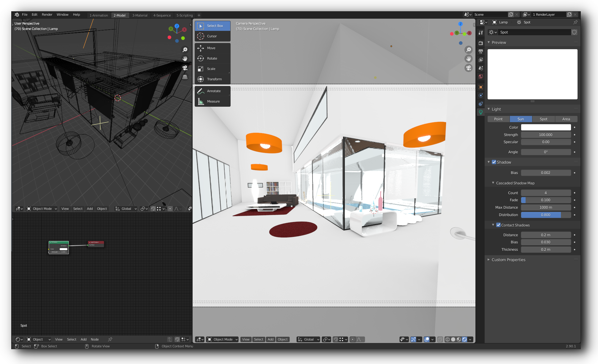
Task: Click the Cursor tool
Action: (x=212, y=36)
